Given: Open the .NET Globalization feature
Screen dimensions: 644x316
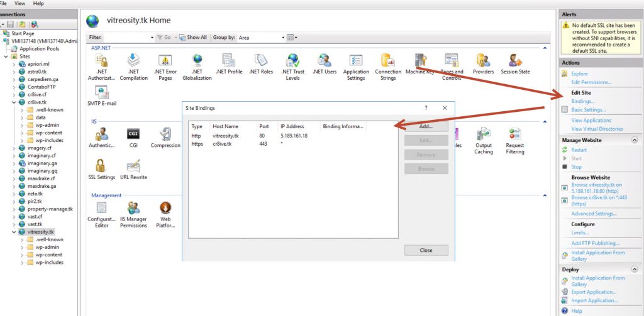Looking at the screenshot, I should point(197,62).
